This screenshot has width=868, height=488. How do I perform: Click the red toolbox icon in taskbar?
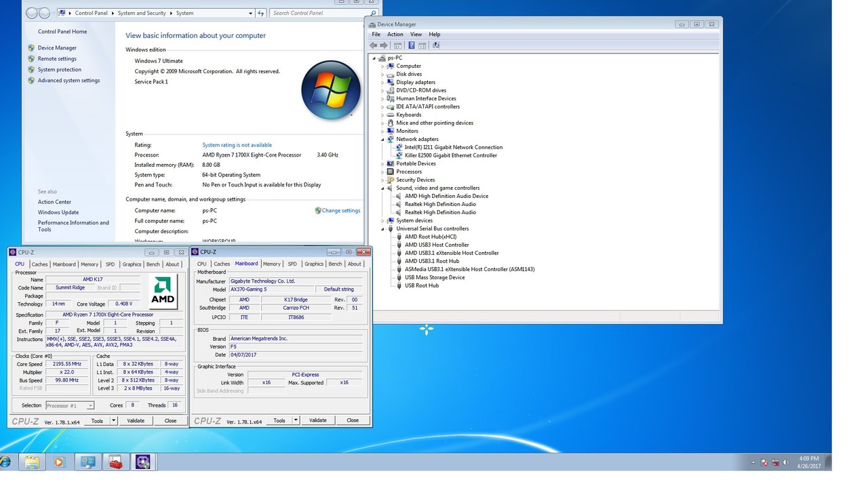click(115, 462)
